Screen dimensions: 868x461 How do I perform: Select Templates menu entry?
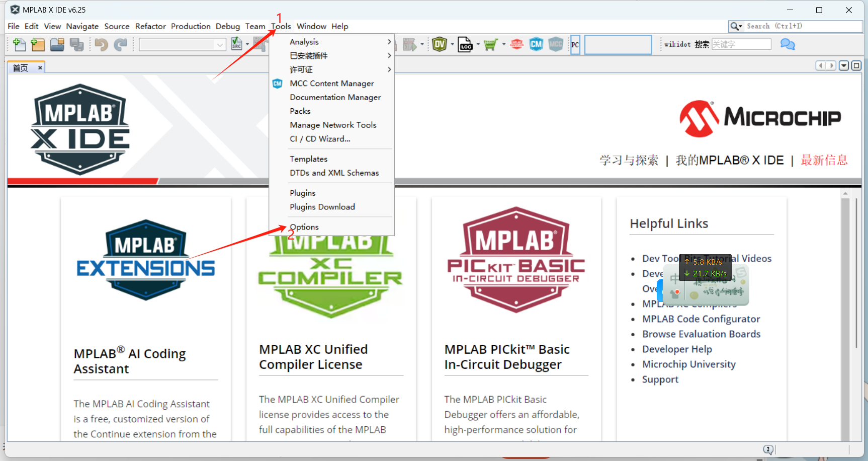tap(332, 159)
